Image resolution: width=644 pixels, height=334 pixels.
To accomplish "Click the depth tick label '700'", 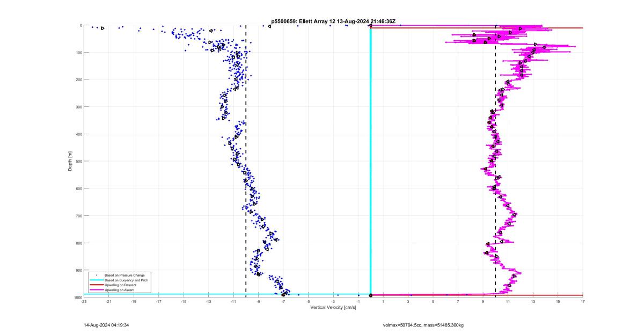I will coord(78,216).
